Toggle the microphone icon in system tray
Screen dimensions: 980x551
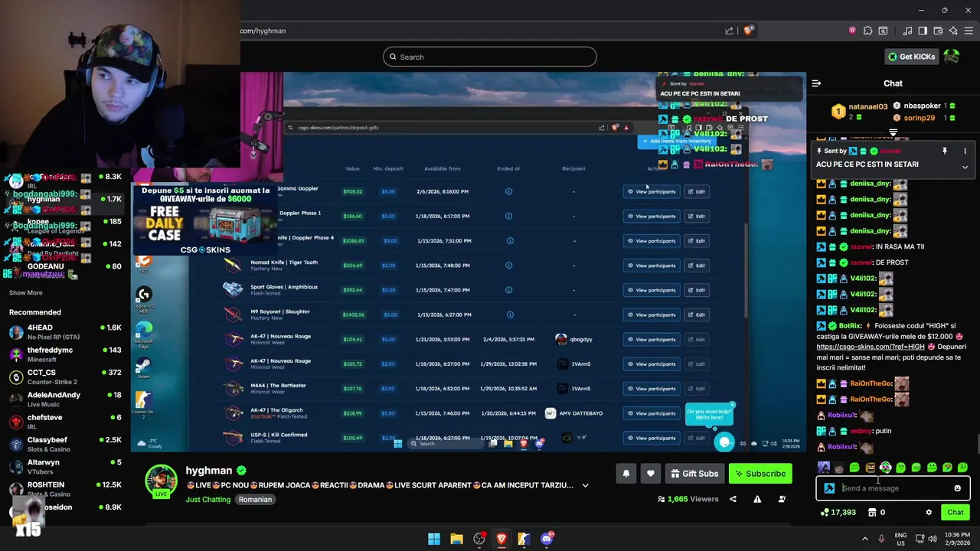click(881, 539)
